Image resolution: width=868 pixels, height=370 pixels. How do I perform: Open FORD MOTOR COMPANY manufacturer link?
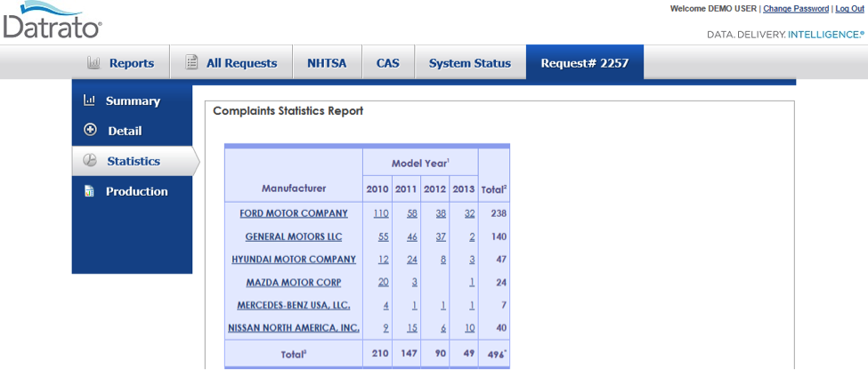coord(294,213)
